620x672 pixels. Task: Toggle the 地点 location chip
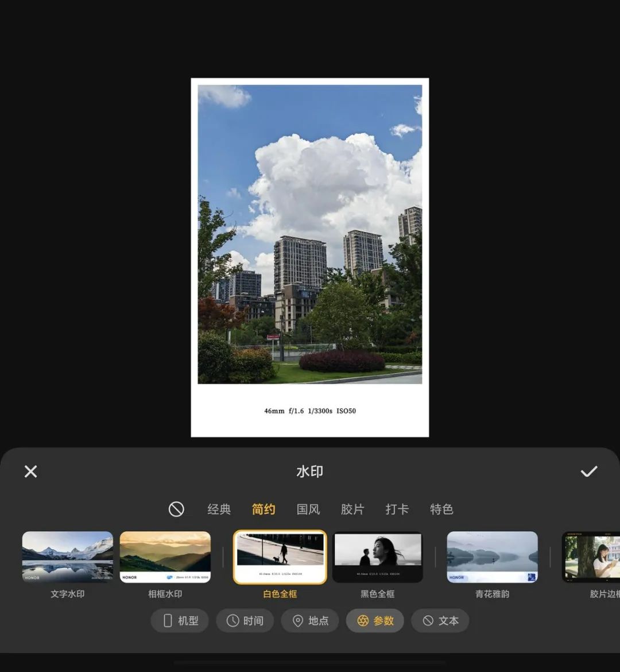point(310,620)
